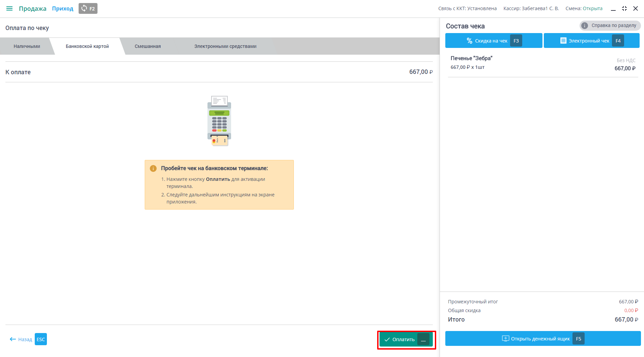This screenshot has width=644, height=357.
Task: Click the Связь с ККТ: Установлена status
Action: pyautogui.click(x=468, y=8)
